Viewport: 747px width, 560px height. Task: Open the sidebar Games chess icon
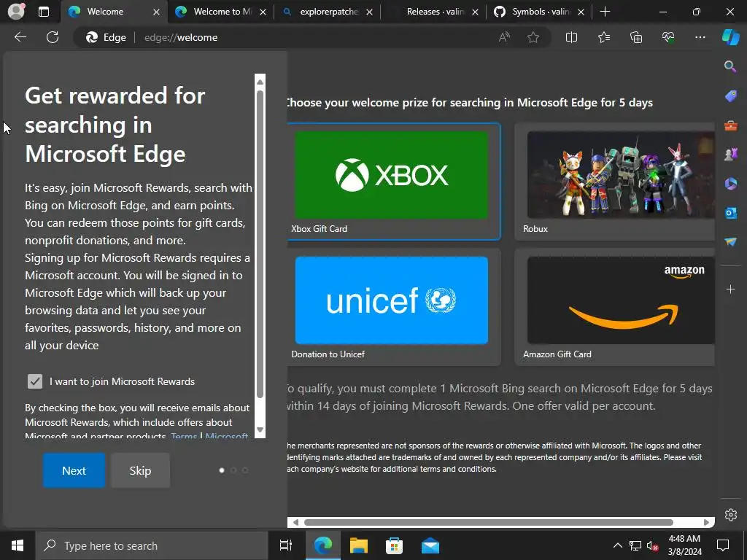730,155
